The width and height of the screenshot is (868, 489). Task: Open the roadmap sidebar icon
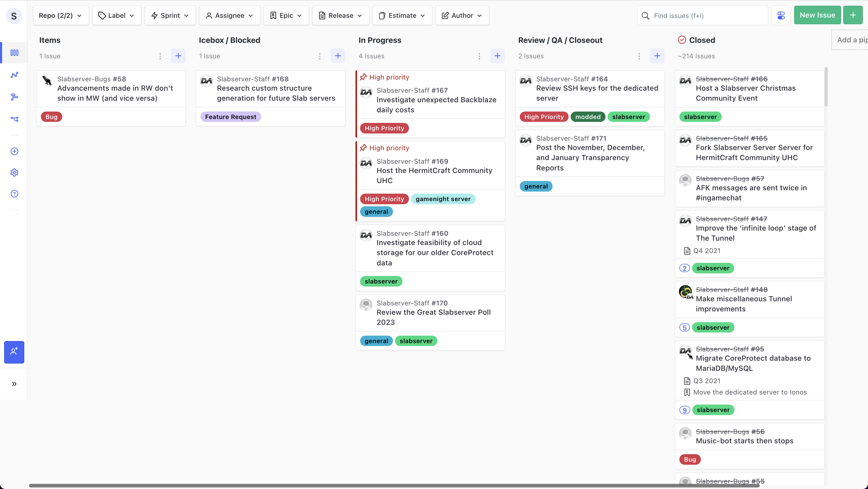[14, 97]
